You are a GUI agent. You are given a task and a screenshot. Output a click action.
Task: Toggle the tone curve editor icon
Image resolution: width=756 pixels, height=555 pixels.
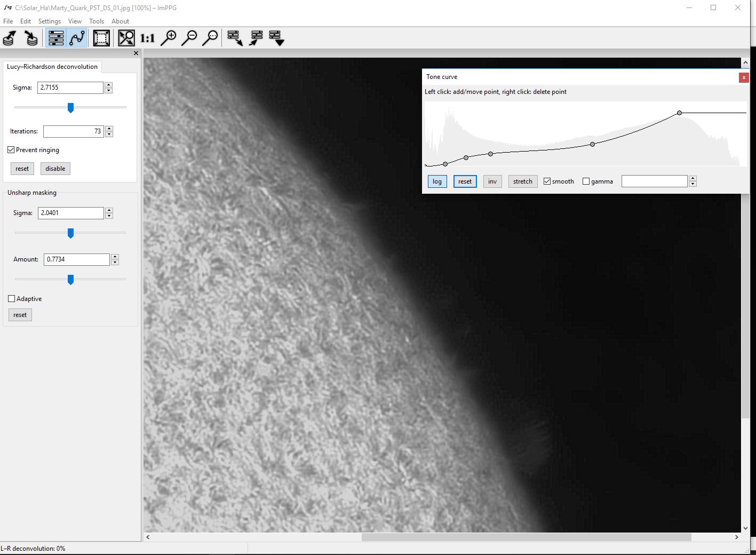click(x=77, y=38)
